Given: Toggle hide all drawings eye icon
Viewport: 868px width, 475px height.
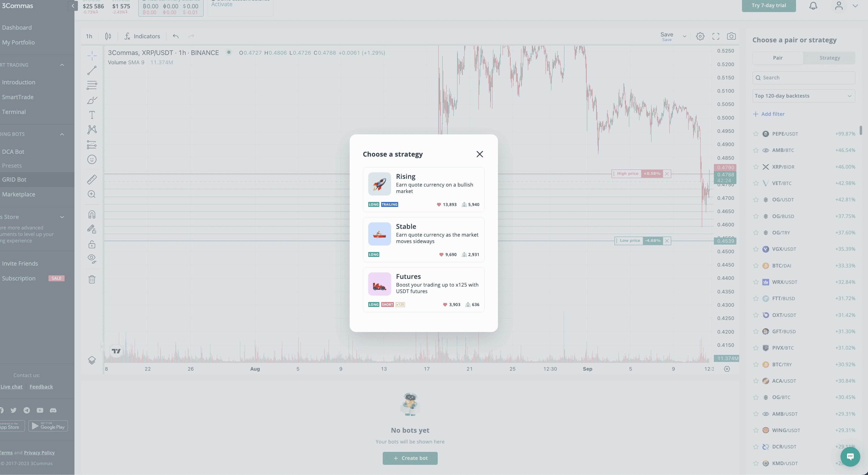Looking at the screenshot, I should pyautogui.click(x=92, y=259).
